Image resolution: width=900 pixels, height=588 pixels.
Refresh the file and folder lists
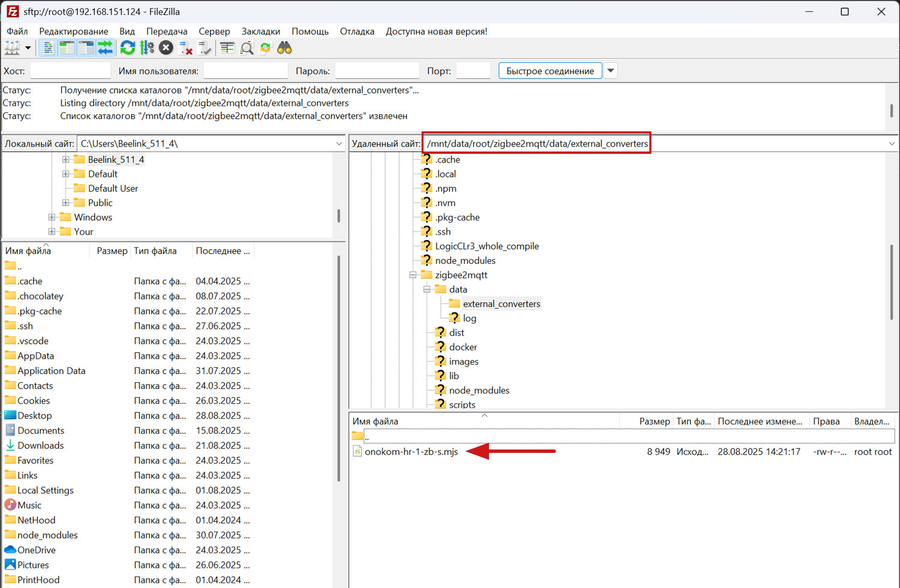coord(128,48)
